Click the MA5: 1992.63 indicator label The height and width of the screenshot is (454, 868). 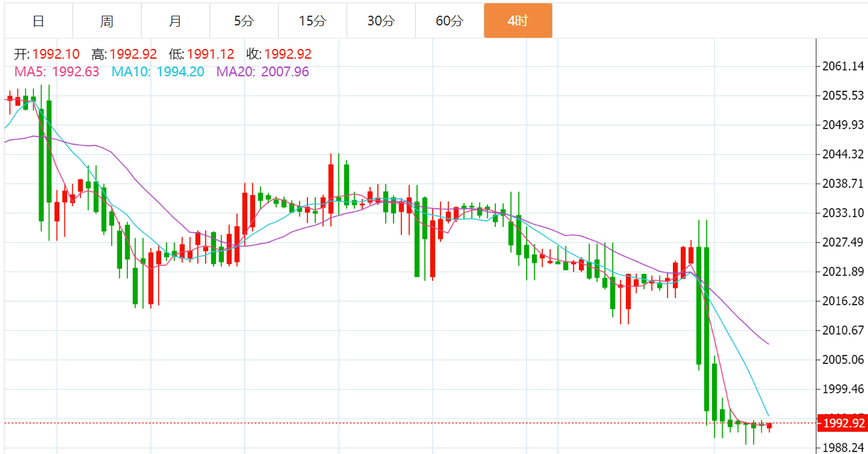click(57, 72)
